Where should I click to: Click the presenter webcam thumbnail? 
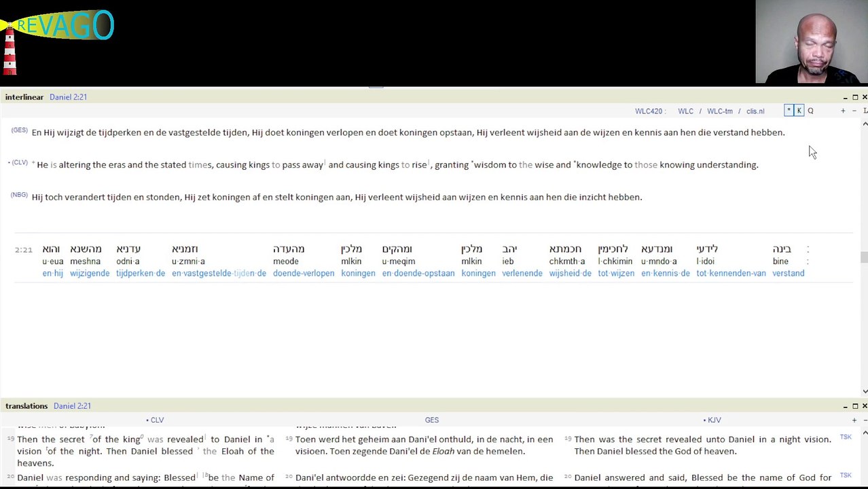(812, 41)
